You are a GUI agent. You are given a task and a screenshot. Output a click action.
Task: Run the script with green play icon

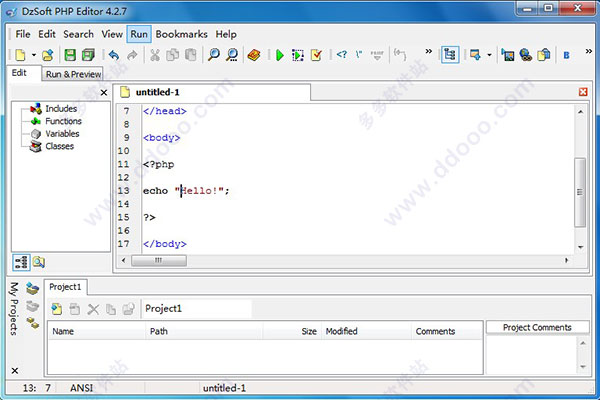[x=280, y=55]
